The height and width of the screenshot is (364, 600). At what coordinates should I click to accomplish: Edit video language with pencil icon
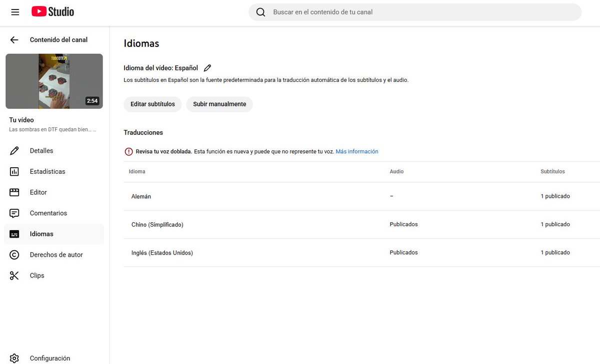207,68
